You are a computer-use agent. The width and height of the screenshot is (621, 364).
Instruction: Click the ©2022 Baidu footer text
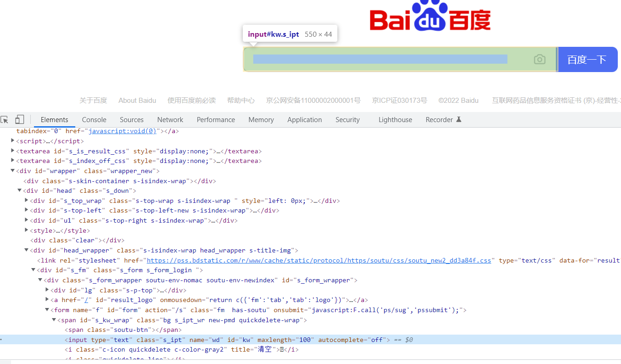pyautogui.click(x=459, y=101)
